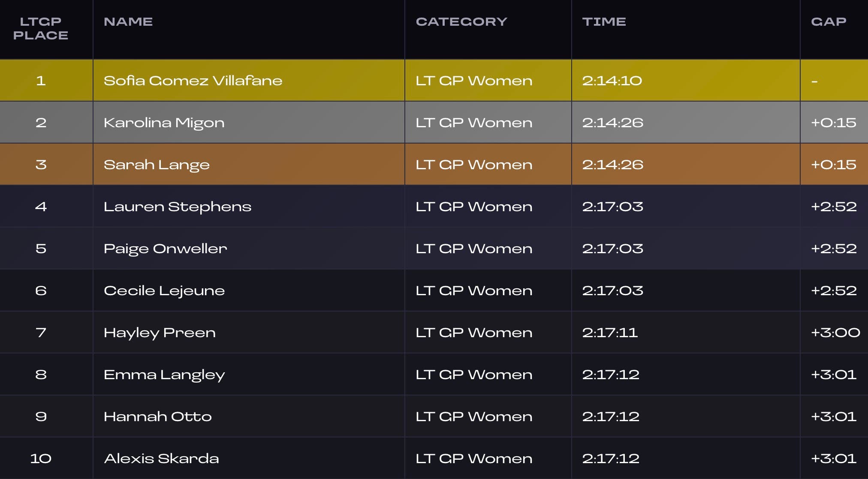
Task: Click LT GP Women in Alexis's row
Action: click(474, 458)
